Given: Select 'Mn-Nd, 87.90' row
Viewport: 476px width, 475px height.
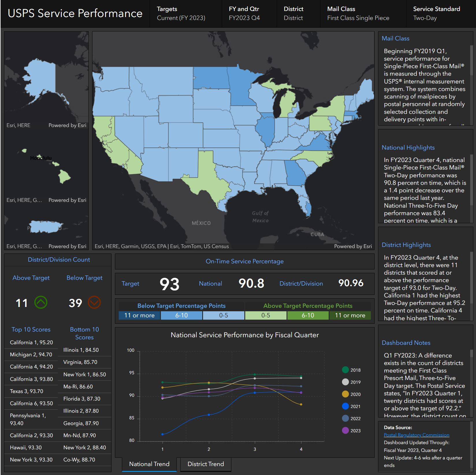Looking at the screenshot, I should tap(84, 435).
